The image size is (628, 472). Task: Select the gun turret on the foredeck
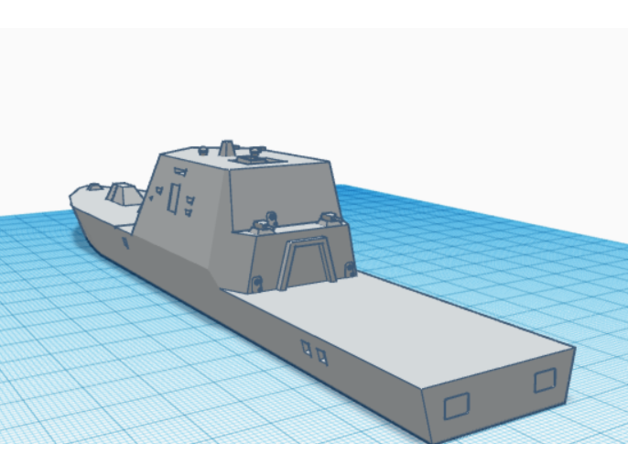click(120, 192)
